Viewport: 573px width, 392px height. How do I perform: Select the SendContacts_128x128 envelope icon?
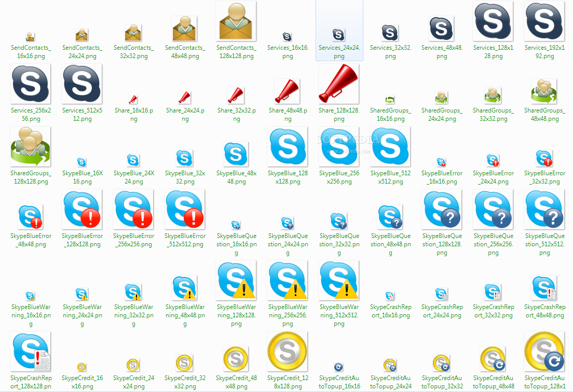click(236, 21)
